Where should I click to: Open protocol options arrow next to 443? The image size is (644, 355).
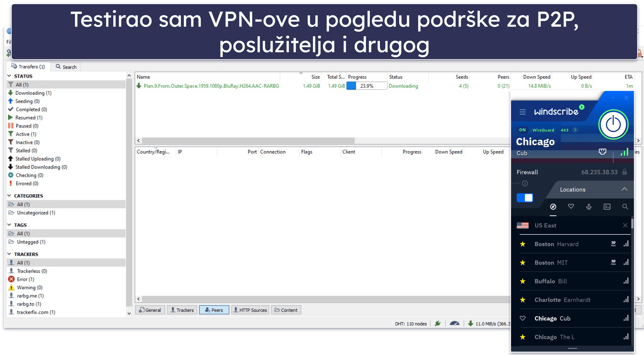[575, 130]
